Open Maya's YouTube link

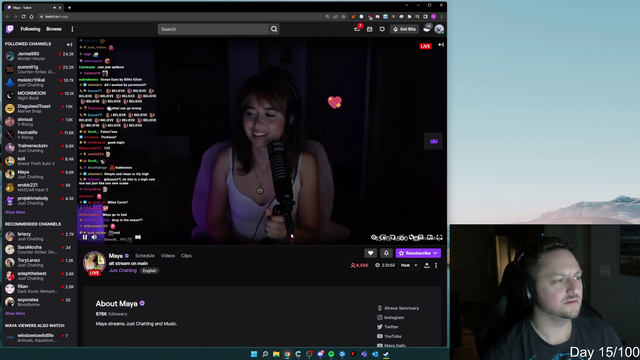pos(389,336)
